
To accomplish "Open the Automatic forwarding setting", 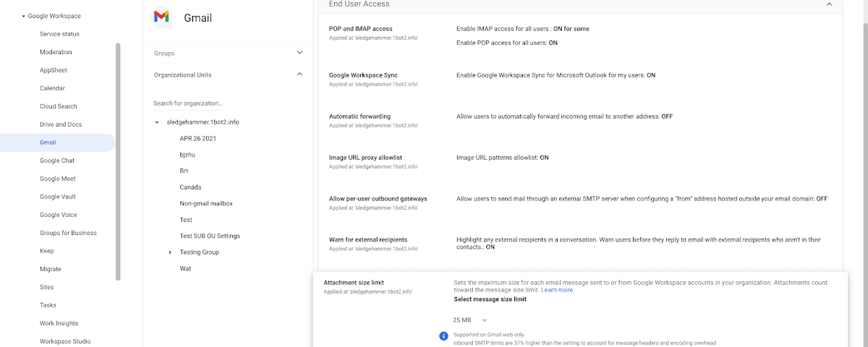I will click(x=359, y=116).
